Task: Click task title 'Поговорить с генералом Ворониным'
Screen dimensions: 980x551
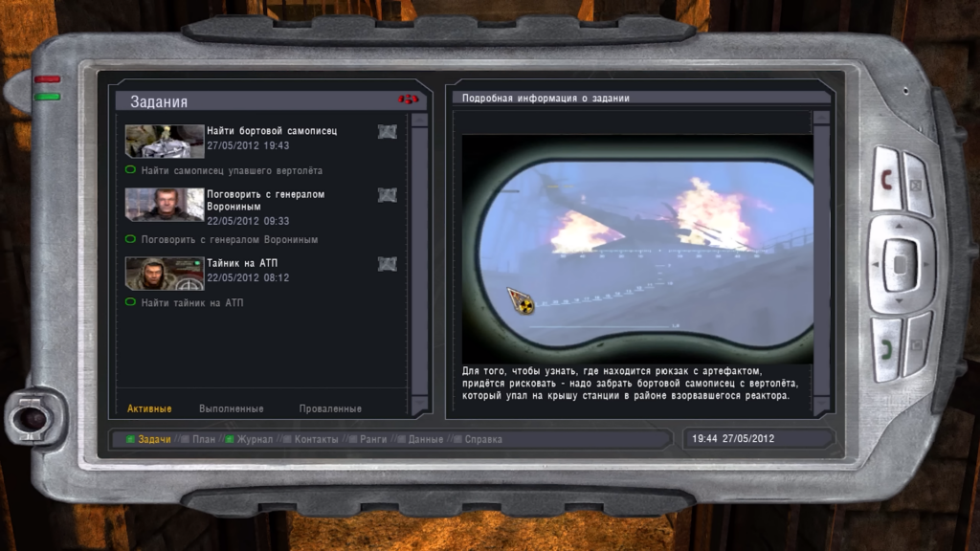Action: [266, 200]
